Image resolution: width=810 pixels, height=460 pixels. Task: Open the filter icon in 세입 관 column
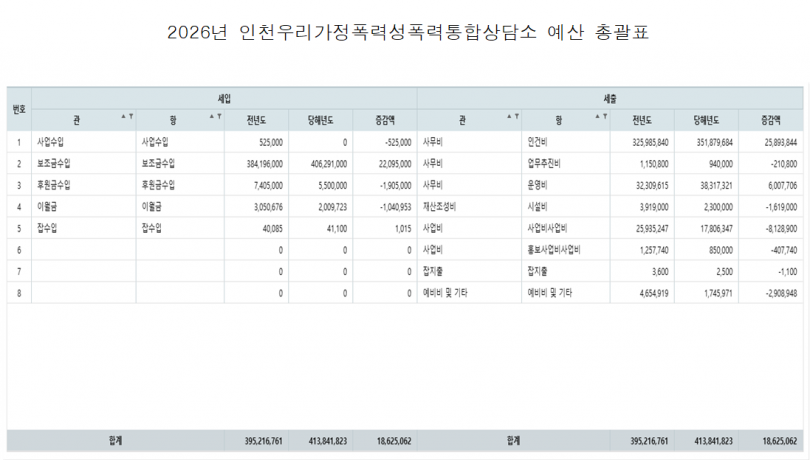(130, 117)
